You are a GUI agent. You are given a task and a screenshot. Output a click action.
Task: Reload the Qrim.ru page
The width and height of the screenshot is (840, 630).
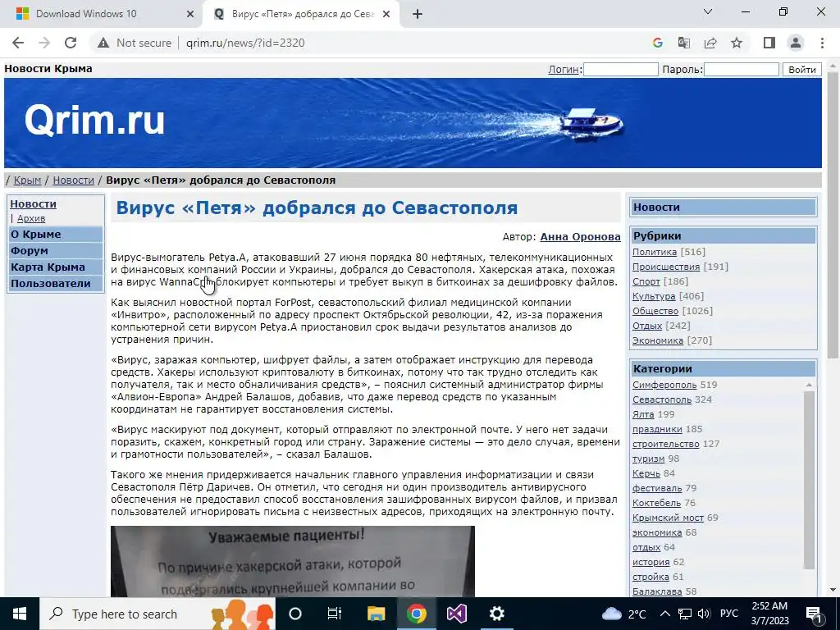point(71,43)
